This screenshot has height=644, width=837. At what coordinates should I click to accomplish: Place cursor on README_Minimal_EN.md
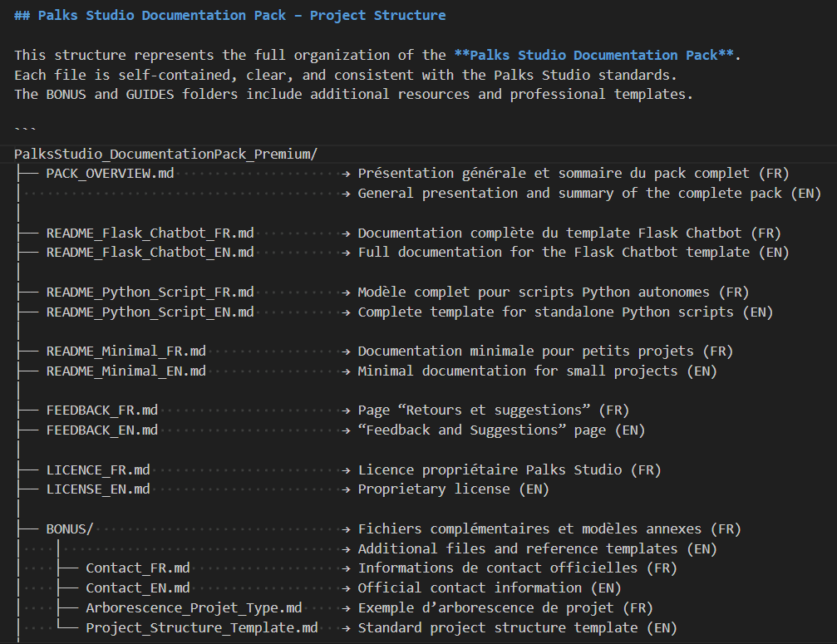[x=126, y=371]
